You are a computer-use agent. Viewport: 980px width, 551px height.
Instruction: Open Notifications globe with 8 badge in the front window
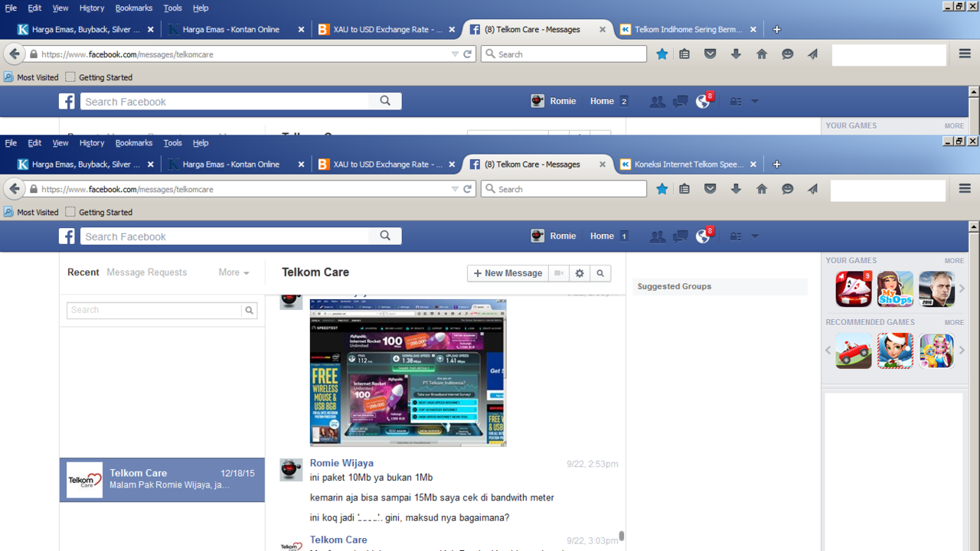pos(703,236)
